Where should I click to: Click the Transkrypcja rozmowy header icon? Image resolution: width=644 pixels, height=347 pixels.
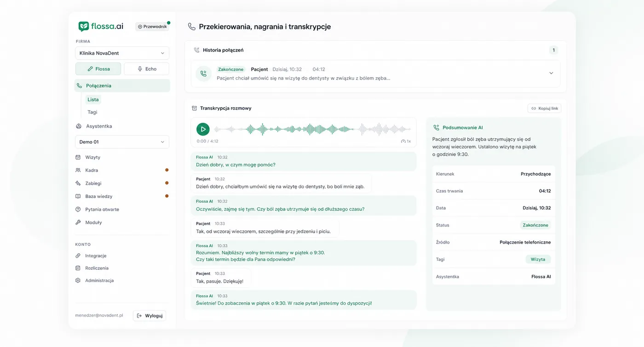click(x=194, y=108)
